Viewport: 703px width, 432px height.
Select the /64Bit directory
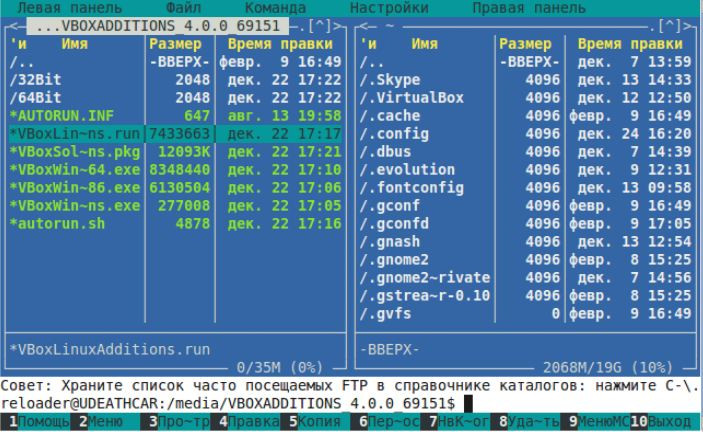click(175, 98)
